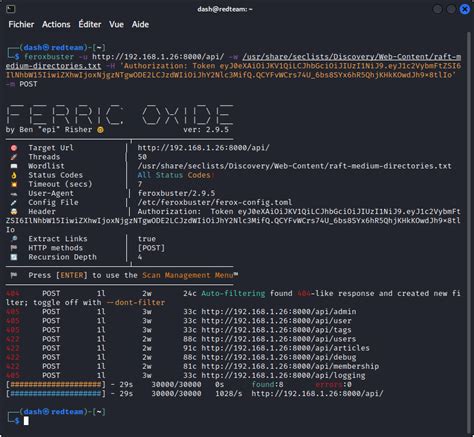The image size is (474, 437).
Task: Click the underlined wordlist path in the command
Action: [x=352, y=57]
